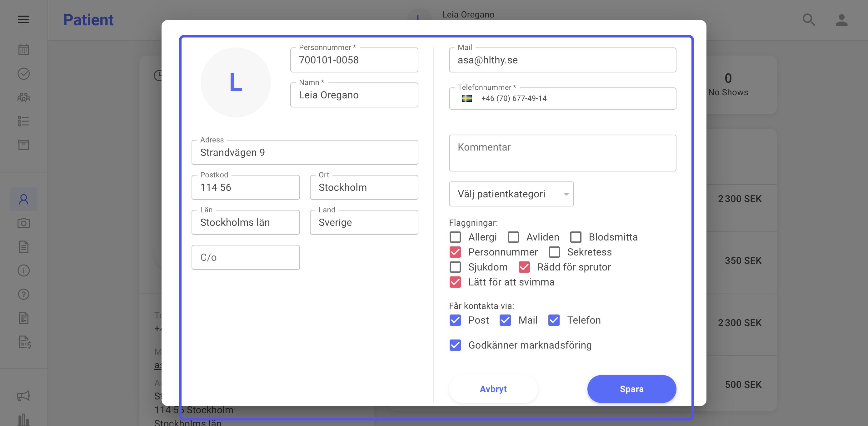Check the Sekretess flag
Image resolution: width=868 pixels, height=426 pixels.
pyautogui.click(x=554, y=252)
